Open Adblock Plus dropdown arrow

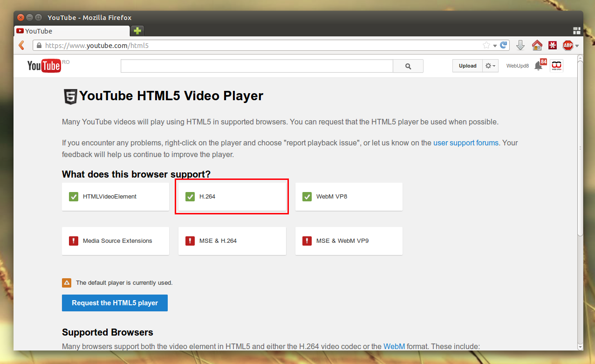pyautogui.click(x=577, y=46)
